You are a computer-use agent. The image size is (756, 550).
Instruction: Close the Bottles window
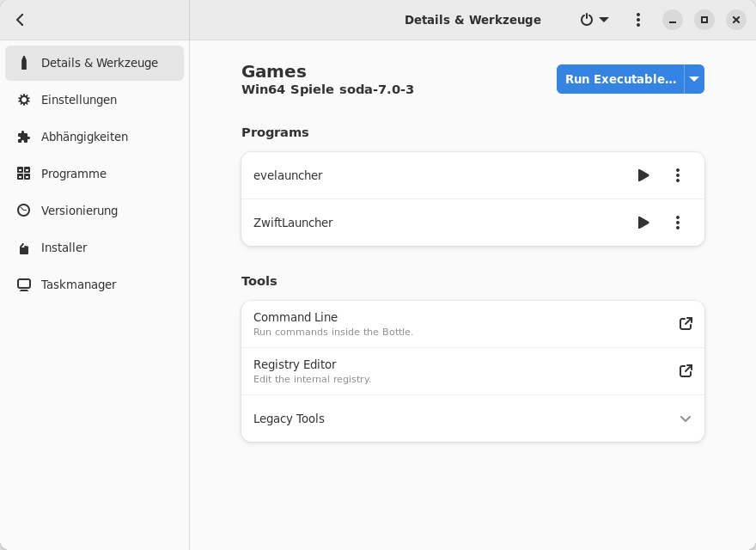pyautogui.click(x=735, y=20)
